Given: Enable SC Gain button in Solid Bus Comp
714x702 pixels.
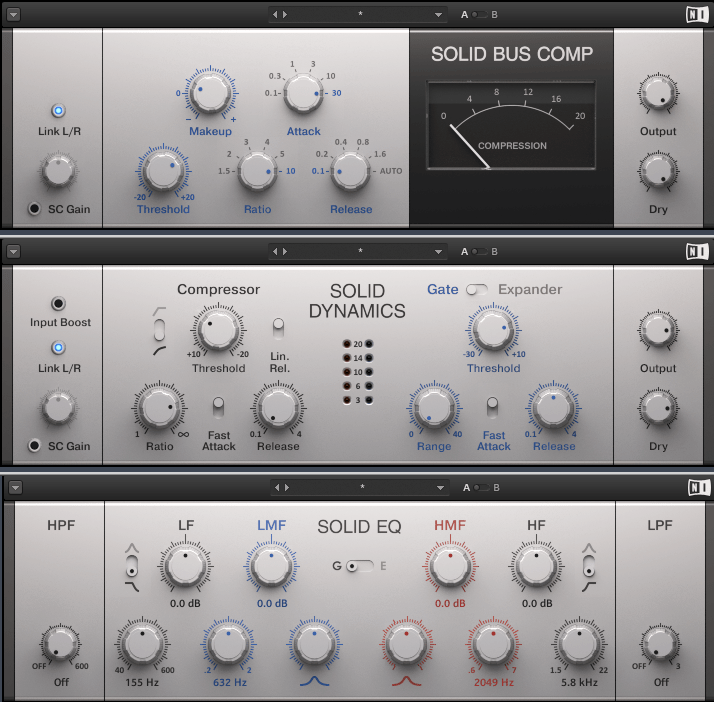Looking at the screenshot, I should coord(34,209).
